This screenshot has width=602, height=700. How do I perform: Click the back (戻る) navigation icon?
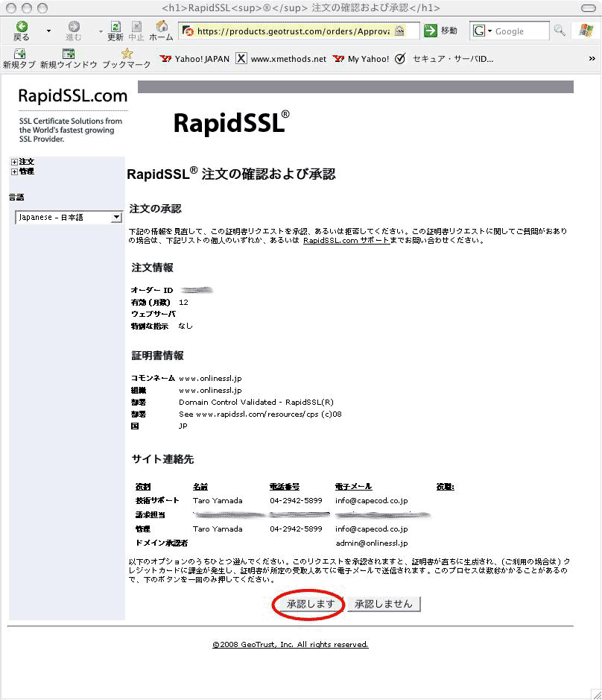(22, 27)
